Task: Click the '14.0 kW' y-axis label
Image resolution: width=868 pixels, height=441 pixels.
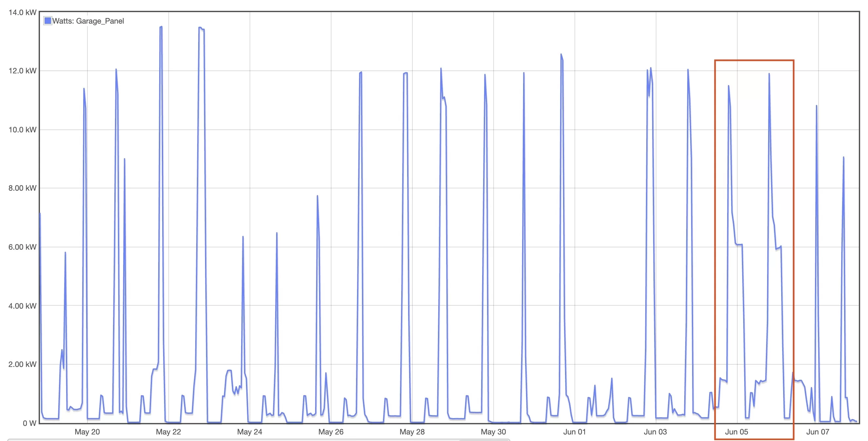Action: [22, 12]
